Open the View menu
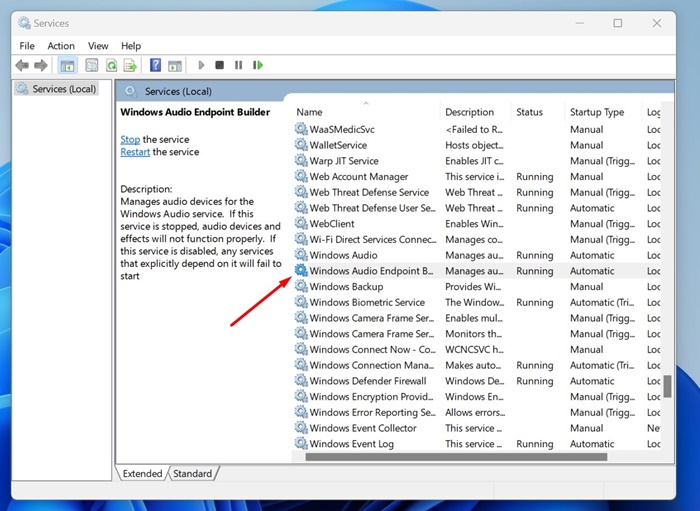The width and height of the screenshot is (700, 511). tap(98, 45)
